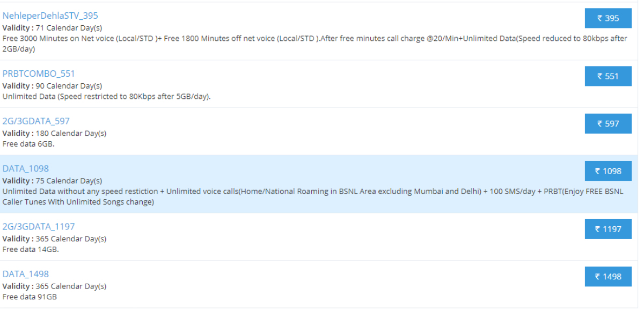Open the 2G/3GDATA_597 plan link
The height and width of the screenshot is (317, 644).
click(x=36, y=121)
